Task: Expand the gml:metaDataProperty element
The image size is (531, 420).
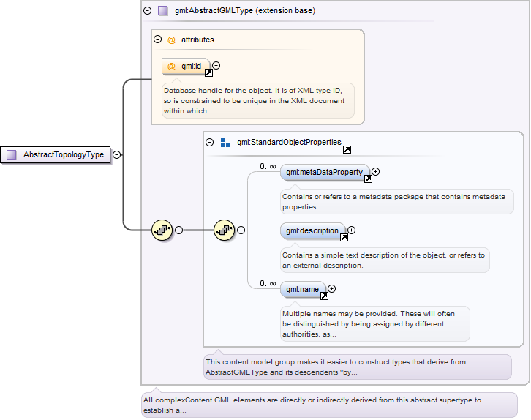Action: [375, 172]
